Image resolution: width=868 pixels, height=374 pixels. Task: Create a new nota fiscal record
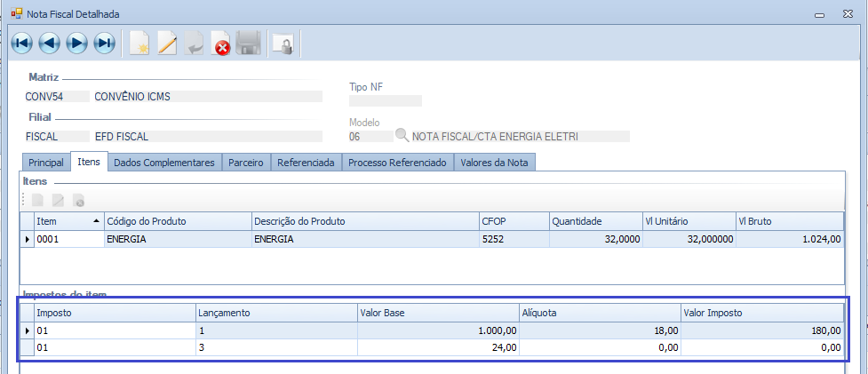coord(140,44)
